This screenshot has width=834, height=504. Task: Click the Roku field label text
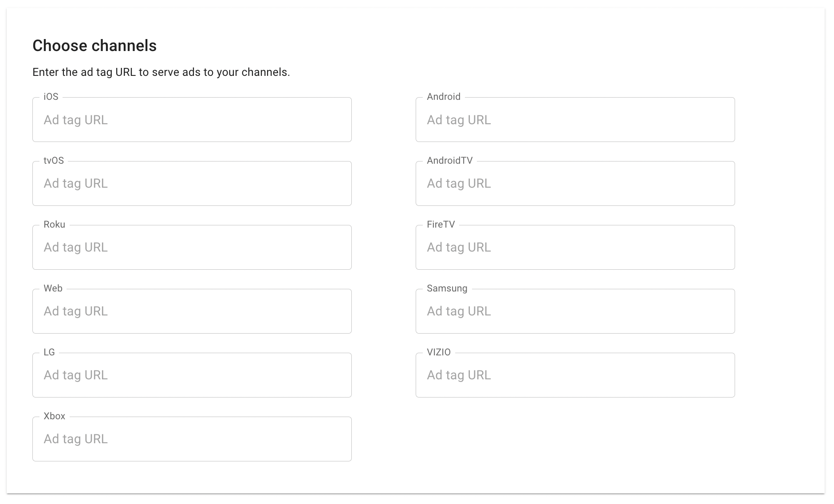[55, 224]
